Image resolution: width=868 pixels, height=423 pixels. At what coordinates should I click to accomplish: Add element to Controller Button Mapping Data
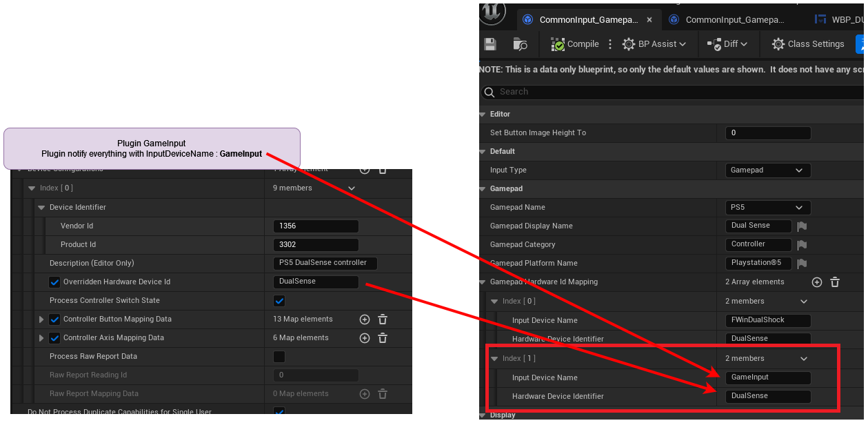pyautogui.click(x=365, y=319)
